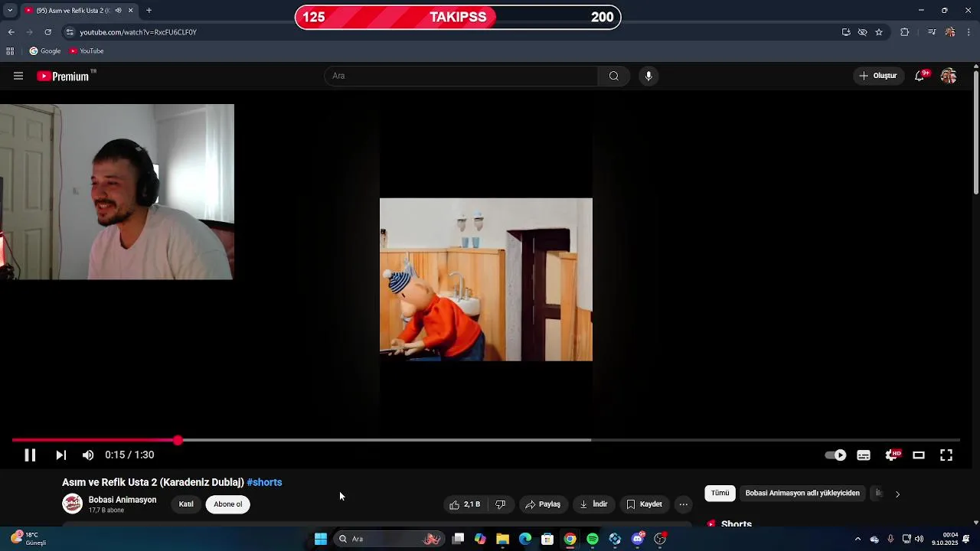Open YouTube account avatar menu

coord(949,76)
